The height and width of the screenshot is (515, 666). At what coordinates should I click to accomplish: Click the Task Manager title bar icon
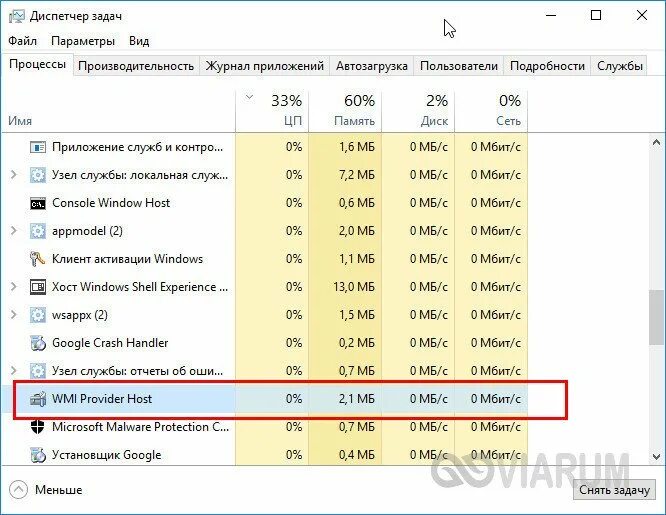[16, 17]
